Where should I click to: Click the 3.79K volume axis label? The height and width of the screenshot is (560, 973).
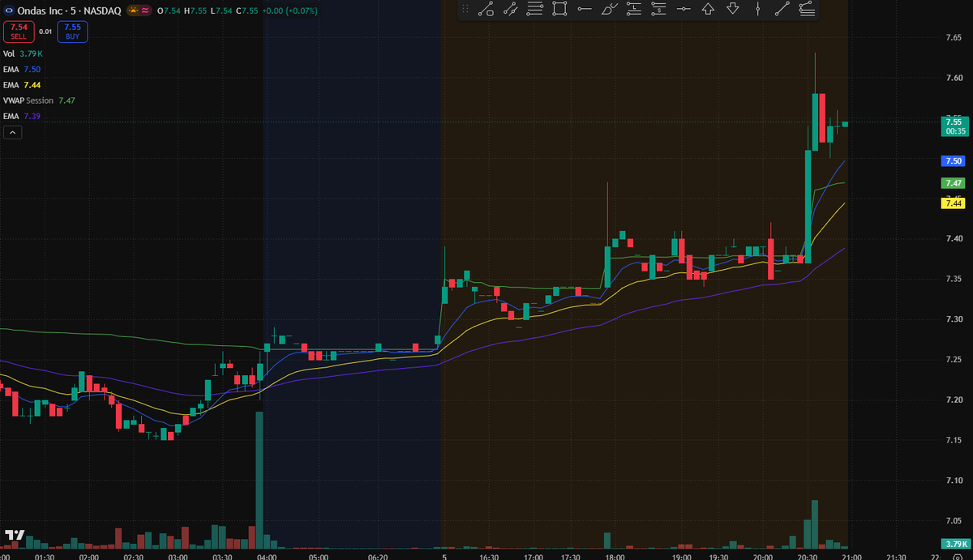tap(954, 543)
